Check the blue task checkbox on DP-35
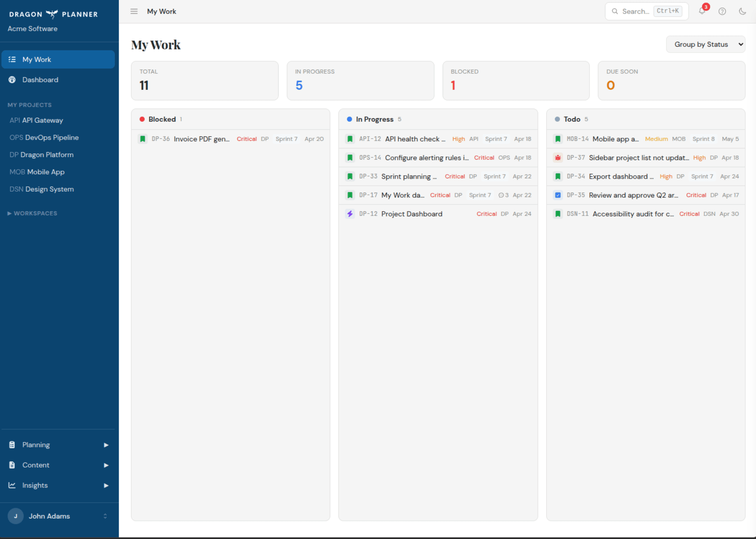 coord(558,195)
